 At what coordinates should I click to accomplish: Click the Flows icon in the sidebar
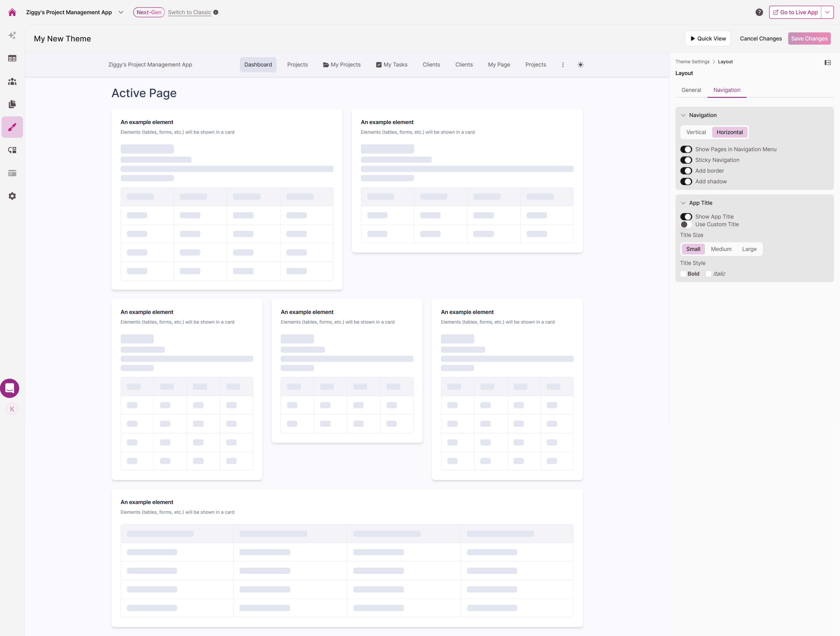click(12, 150)
